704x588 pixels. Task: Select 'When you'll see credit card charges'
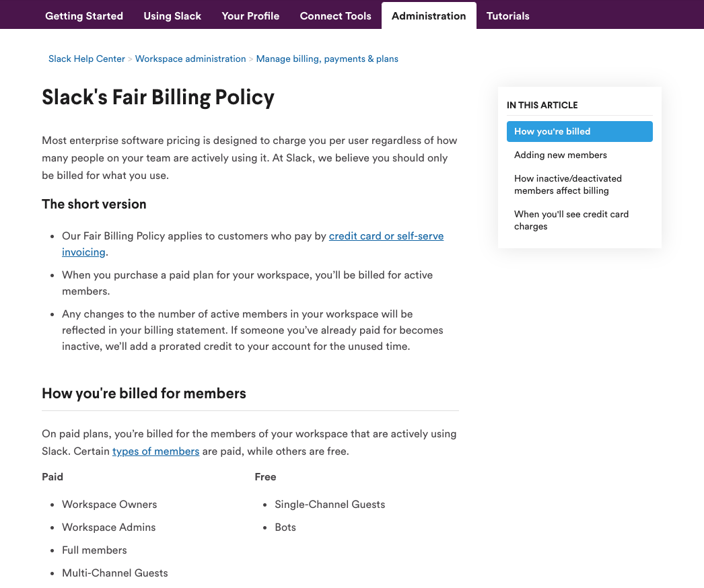[x=571, y=220]
